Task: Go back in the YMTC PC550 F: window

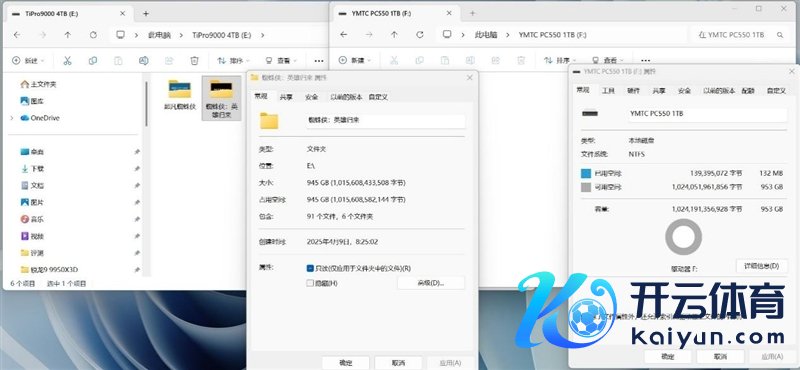Action: (x=343, y=35)
